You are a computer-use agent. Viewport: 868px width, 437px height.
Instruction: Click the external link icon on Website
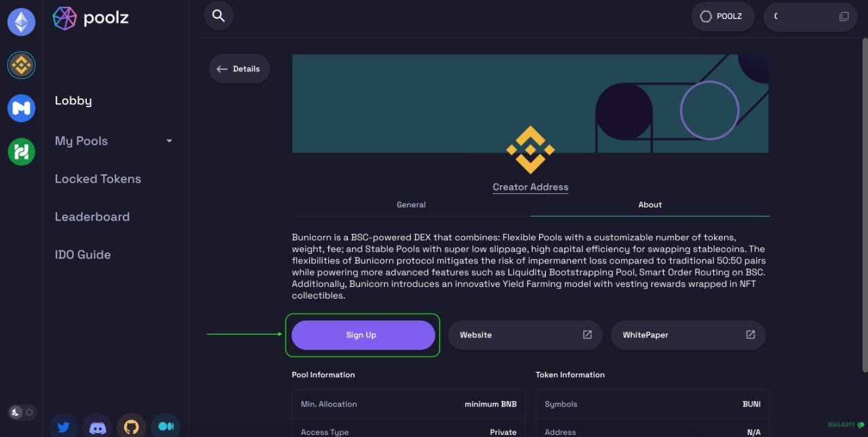[587, 335]
